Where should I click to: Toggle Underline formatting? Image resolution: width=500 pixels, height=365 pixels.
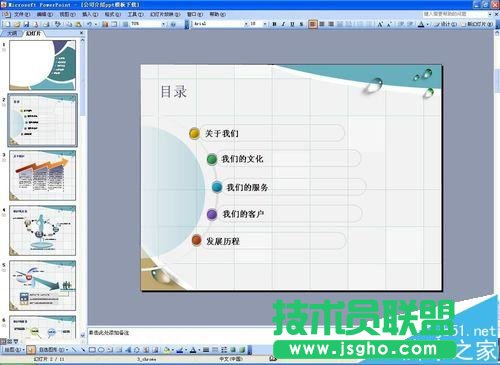292,24
